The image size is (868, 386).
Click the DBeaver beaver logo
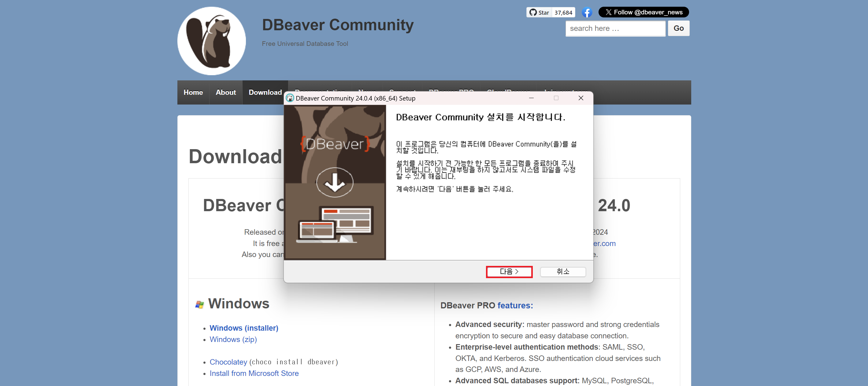211,40
